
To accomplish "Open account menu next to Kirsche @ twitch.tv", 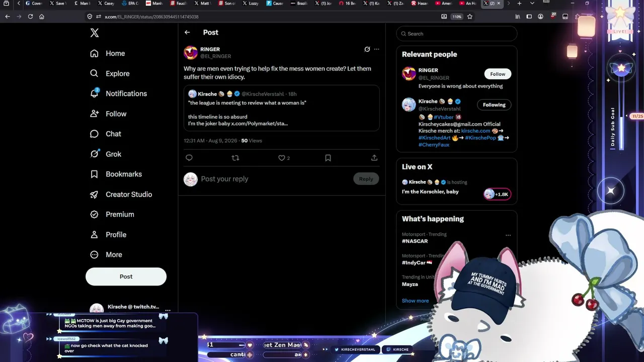I will [x=168, y=310].
